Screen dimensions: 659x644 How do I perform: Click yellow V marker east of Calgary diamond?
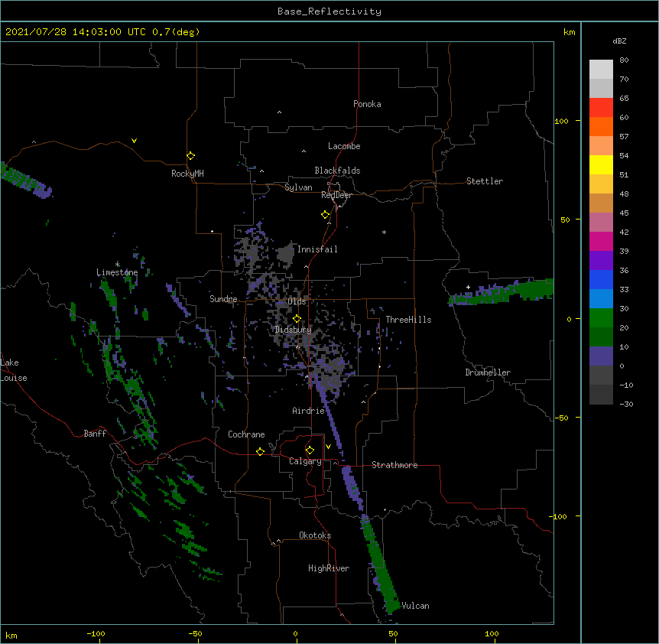coord(328,447)
